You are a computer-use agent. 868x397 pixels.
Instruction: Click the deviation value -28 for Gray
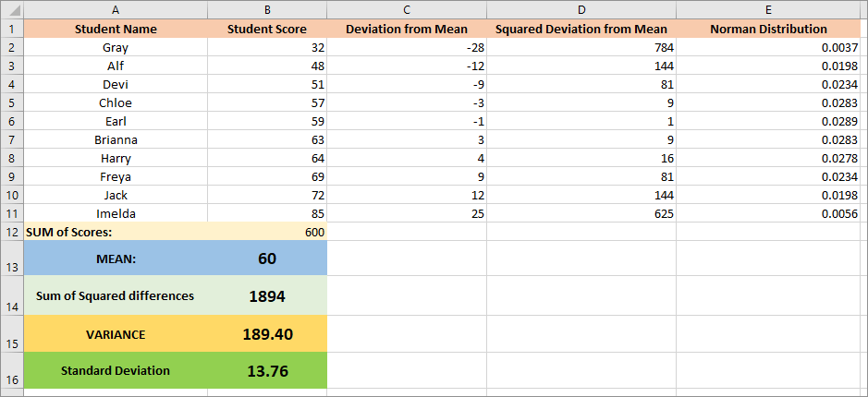point(406,47)
